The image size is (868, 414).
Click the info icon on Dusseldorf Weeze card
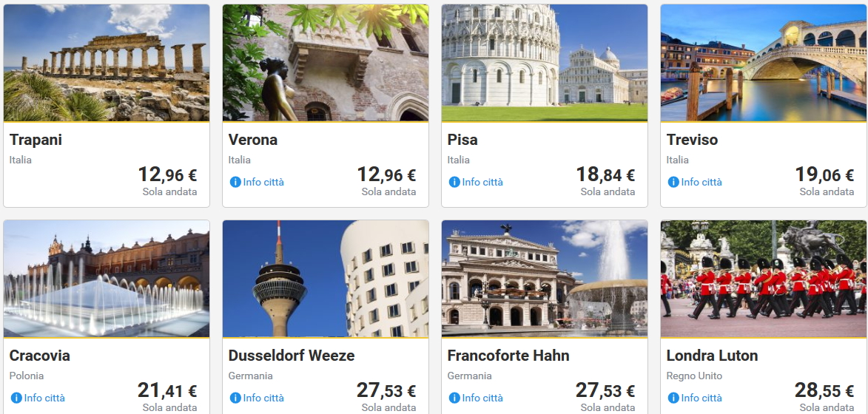coord(235,398)
